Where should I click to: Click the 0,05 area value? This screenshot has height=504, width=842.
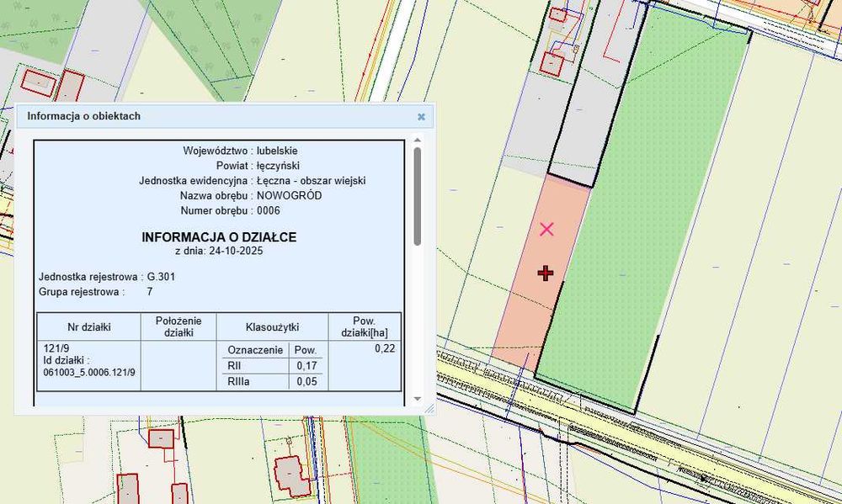(306, 382)
